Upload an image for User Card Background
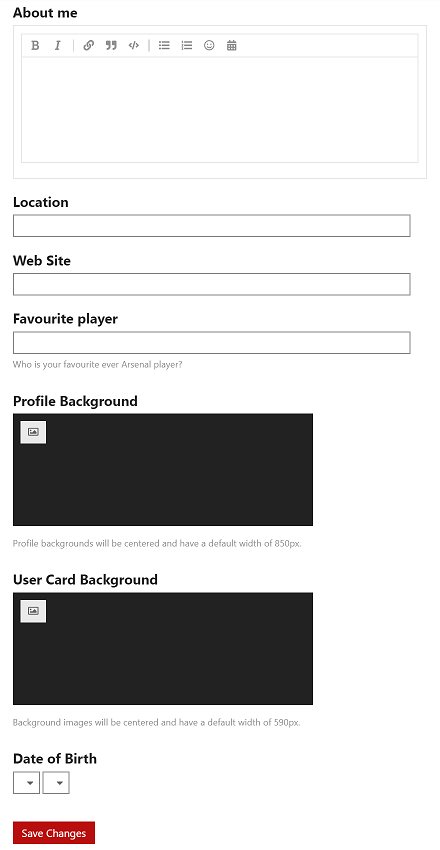 pyautogui.click(x=33, y=611)
